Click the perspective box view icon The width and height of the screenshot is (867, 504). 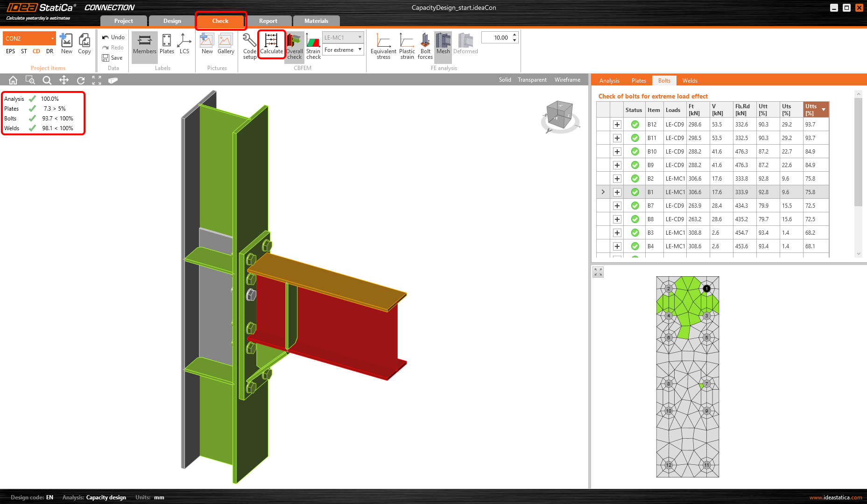coord(113,80)
